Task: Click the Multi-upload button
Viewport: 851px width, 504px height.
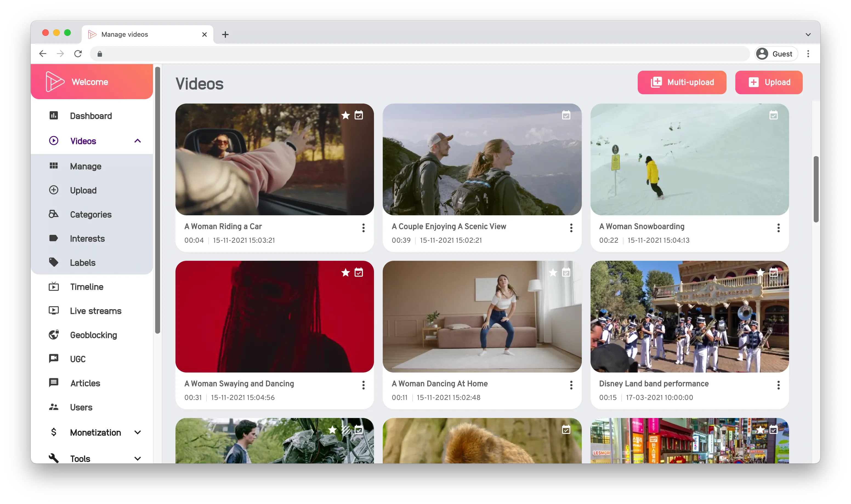Action: [682, 82]
